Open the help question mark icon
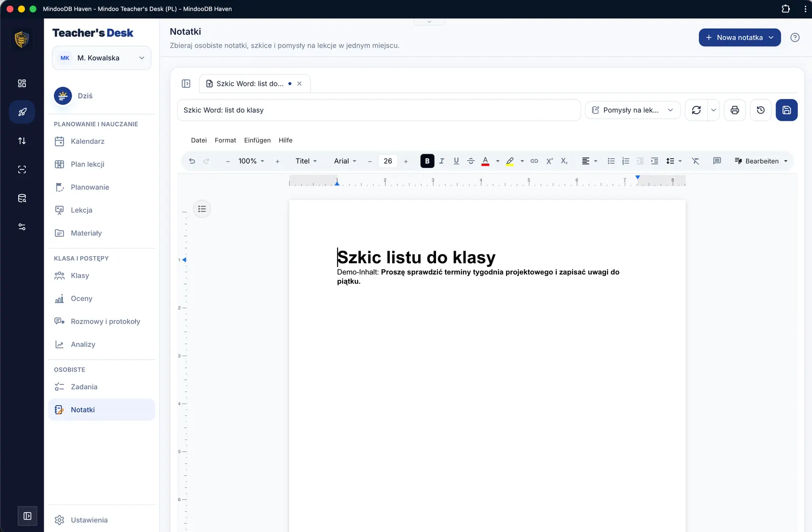This screenshot has height=532, width=812. click(x=795, y=38)
